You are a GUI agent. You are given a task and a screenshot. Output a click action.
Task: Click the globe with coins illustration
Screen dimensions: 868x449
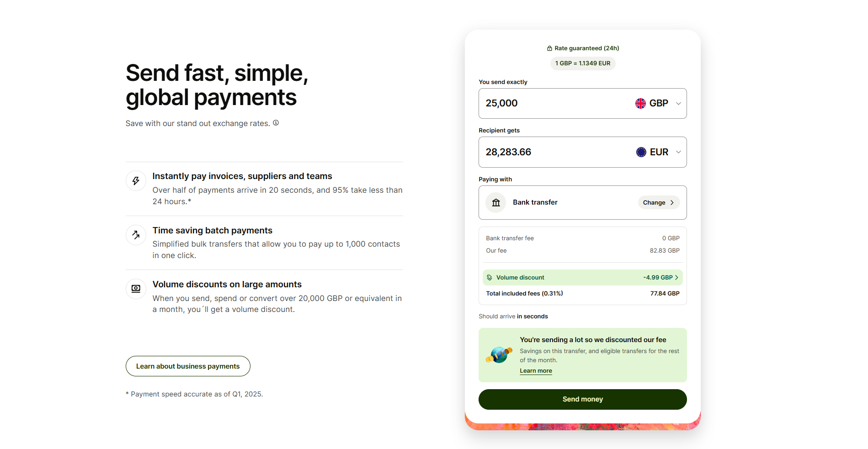point(499,355)
